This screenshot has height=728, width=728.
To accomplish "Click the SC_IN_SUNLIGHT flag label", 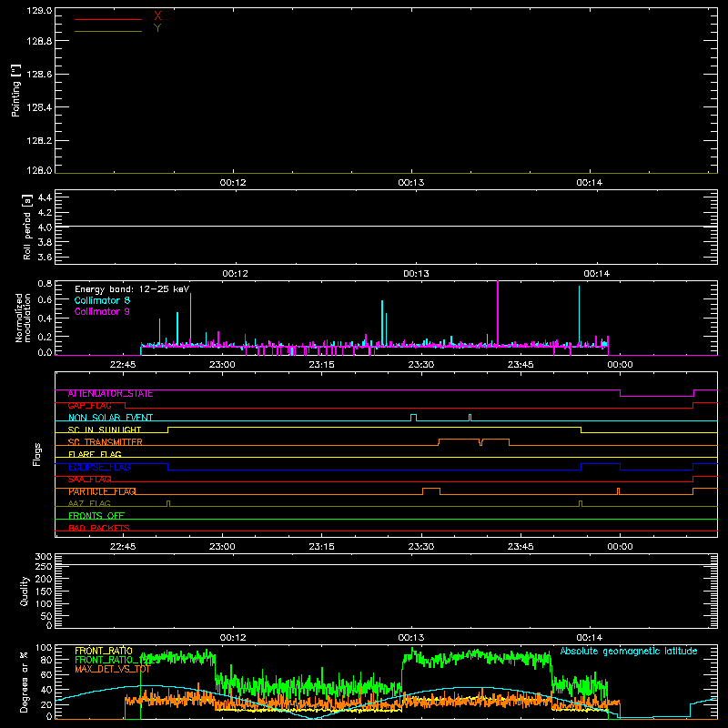I will [x=105, y=430].
